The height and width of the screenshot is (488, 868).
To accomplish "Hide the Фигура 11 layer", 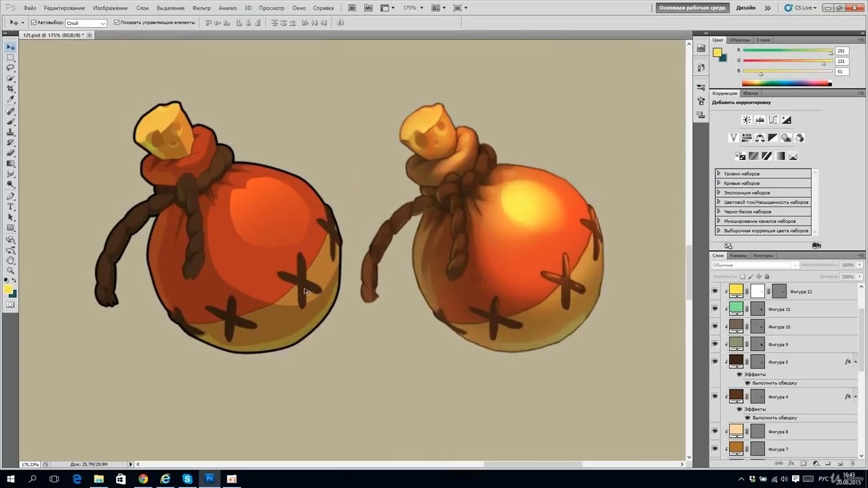I will coord(715,309).
